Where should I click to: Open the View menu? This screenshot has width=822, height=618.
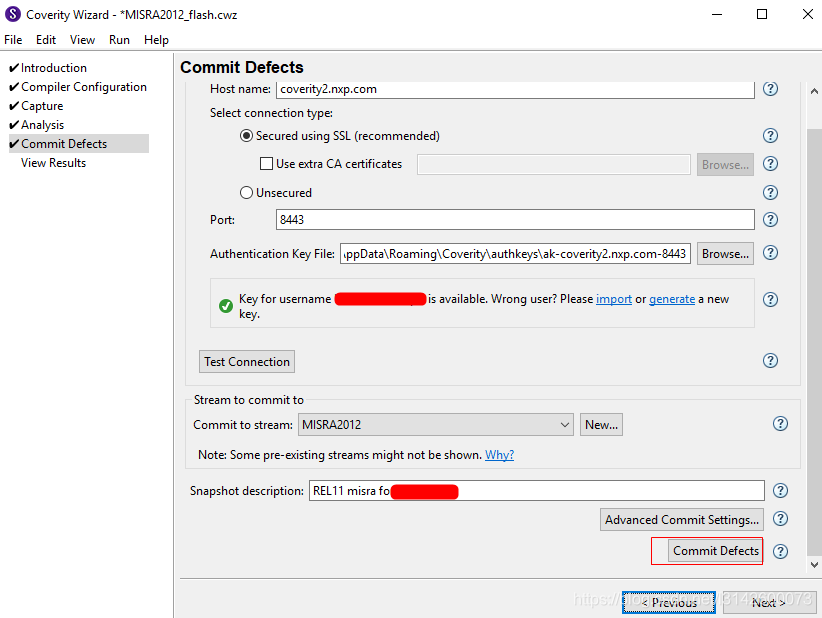[x=82, y=40]
